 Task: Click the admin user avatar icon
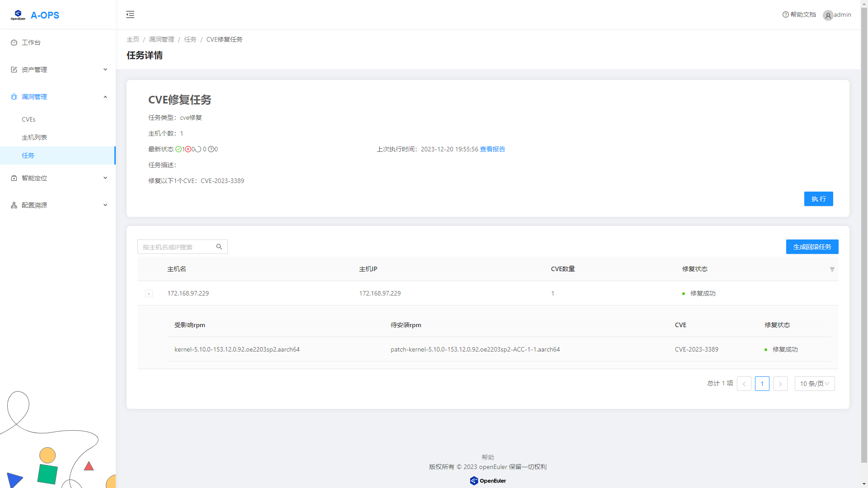(x=828, y=15)
